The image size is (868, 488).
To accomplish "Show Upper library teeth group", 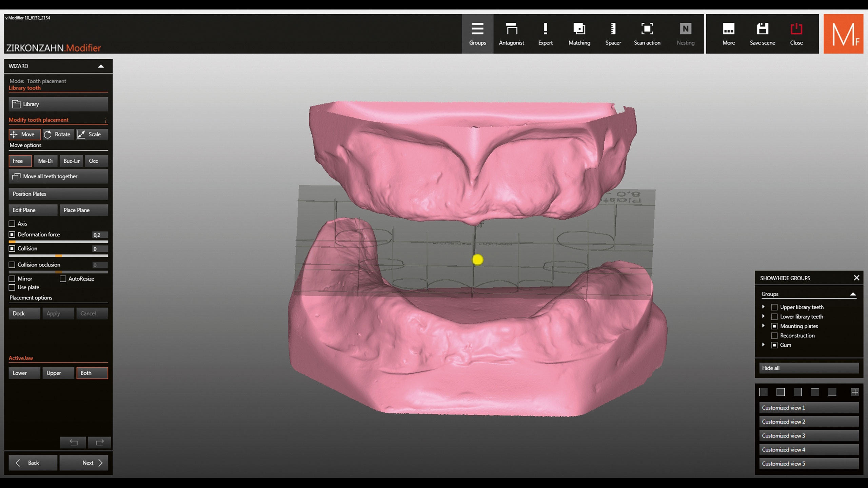I will pos(774,307).
